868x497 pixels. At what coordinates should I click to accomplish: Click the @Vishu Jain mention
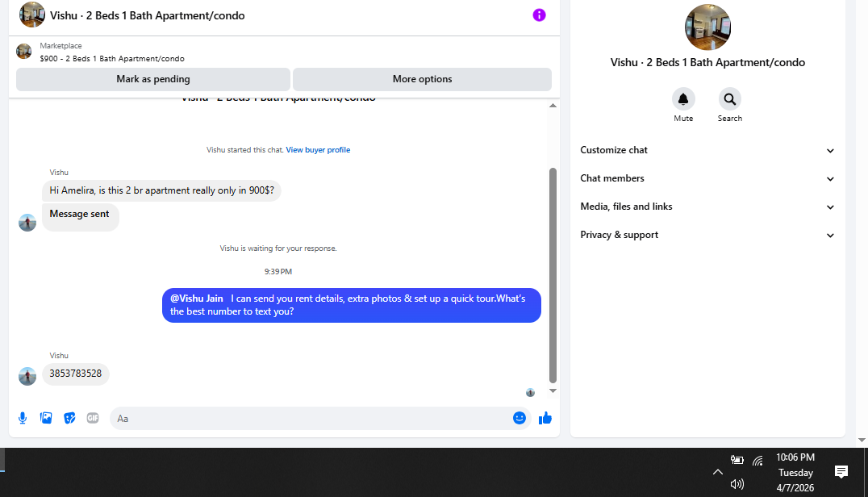click(x=197, y=299)
